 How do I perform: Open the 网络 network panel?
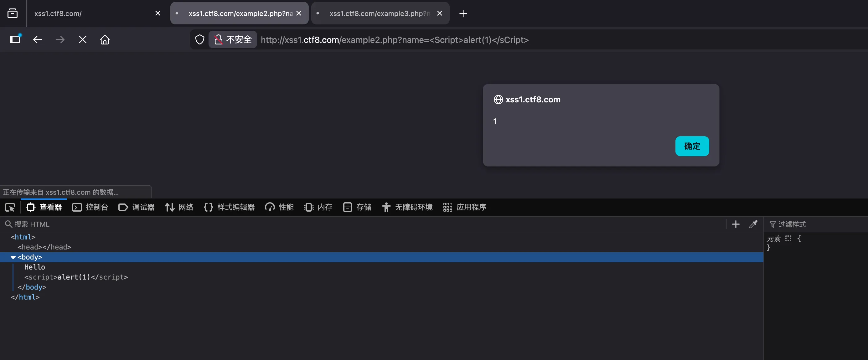click(x=179, y=207)
